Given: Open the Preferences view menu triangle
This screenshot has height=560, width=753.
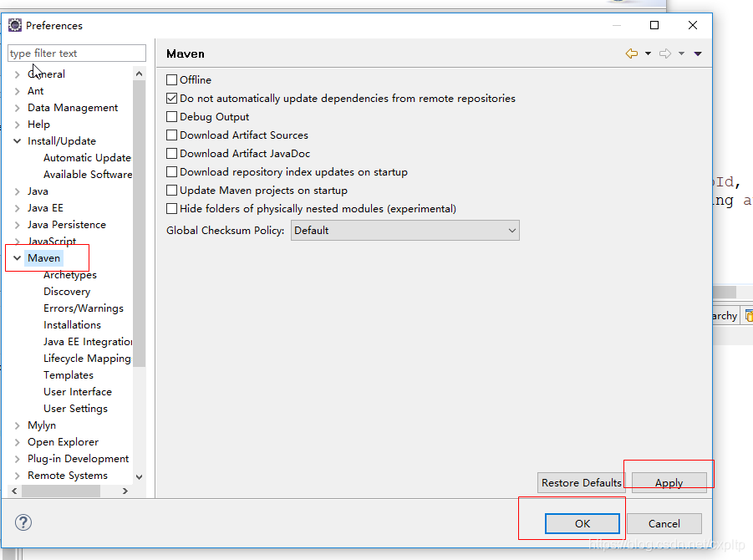Looking at the screenshot, I should [698, 53].
